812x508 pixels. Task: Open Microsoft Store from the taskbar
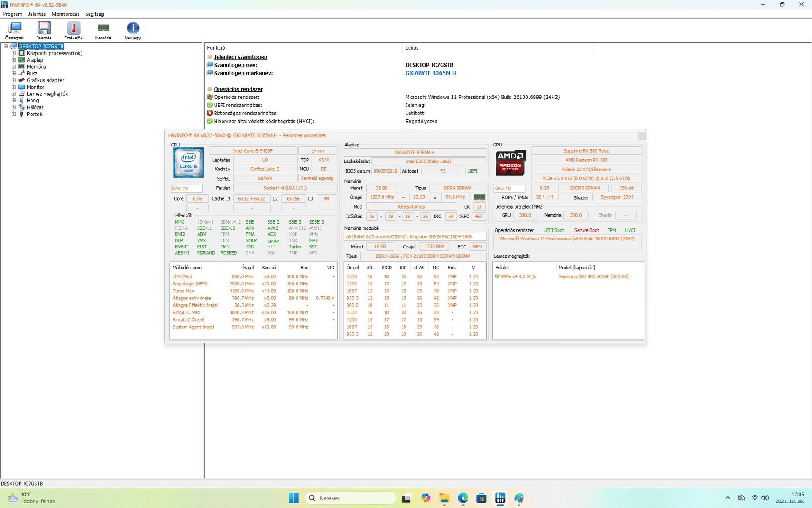(481, 498)
